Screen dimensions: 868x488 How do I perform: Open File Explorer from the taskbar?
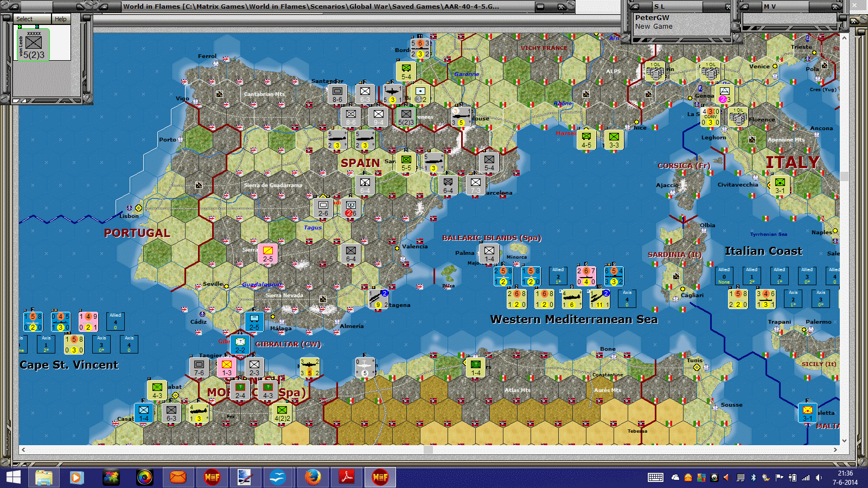[x=44, y=478]
